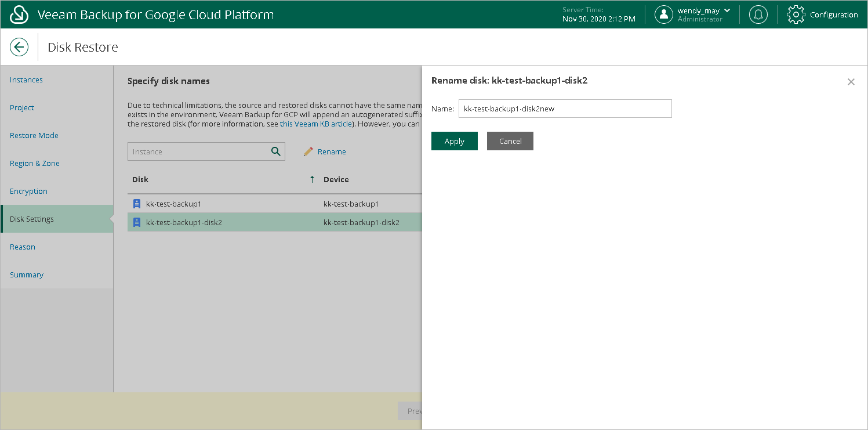This screenshot has width=868, height=430.
Task: Click the Administrator role label
Action: 700,19
